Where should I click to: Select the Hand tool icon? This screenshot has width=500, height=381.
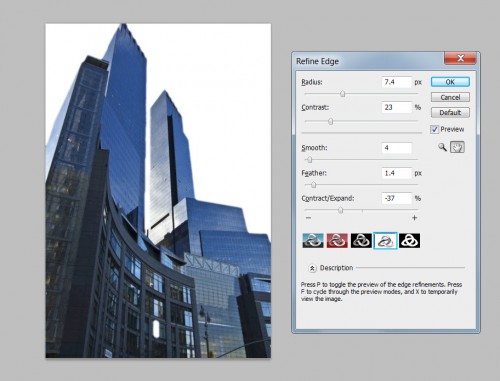pyautogui.click(x=457, y=147)
